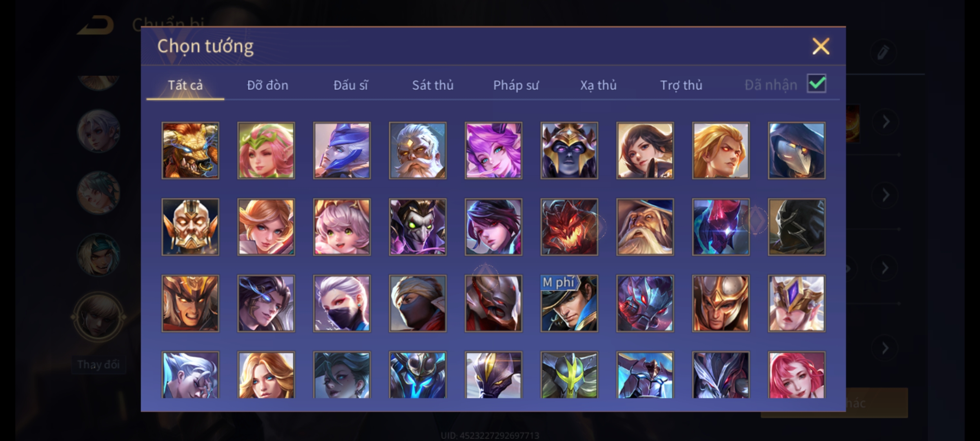980x441 pixels.
Task: Choose the hooded plague doctor hero portrait
Action: coord(797,150)
